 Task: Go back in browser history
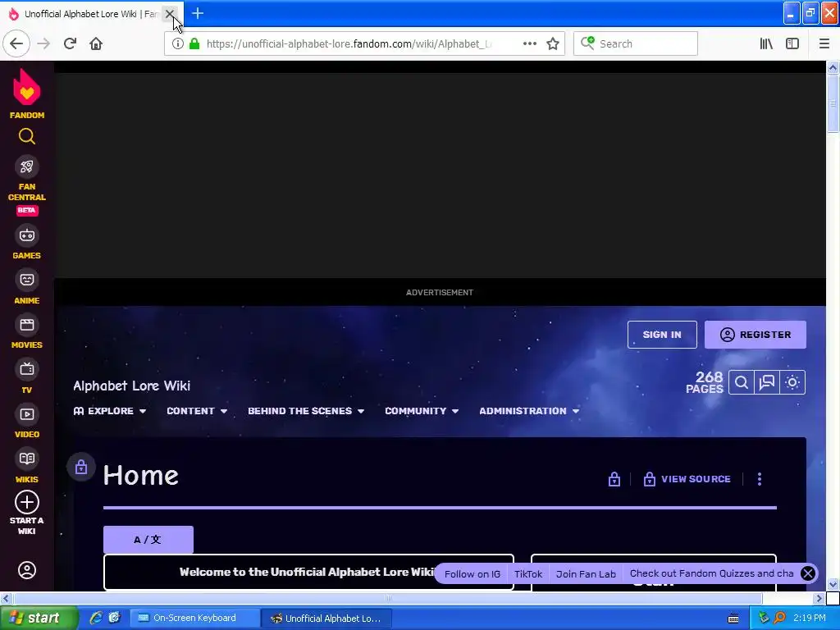tap(16, 44)
